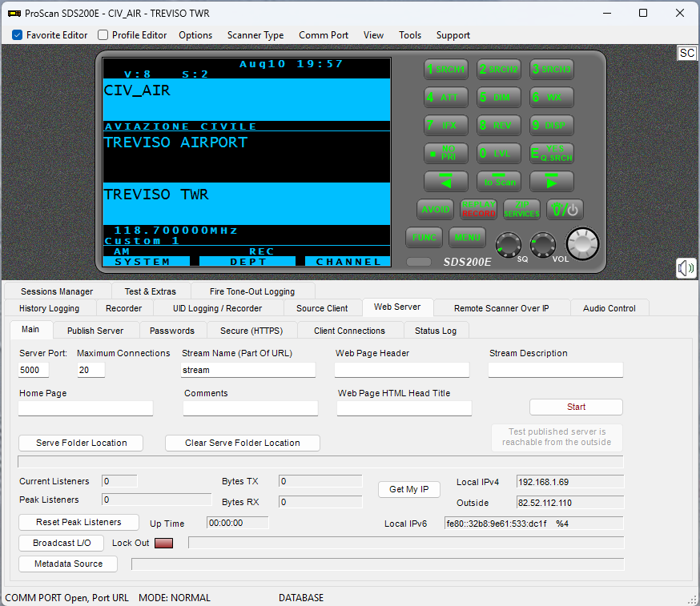
Task: Click the E YES Q.SRCH key
Action: point(551,154)
